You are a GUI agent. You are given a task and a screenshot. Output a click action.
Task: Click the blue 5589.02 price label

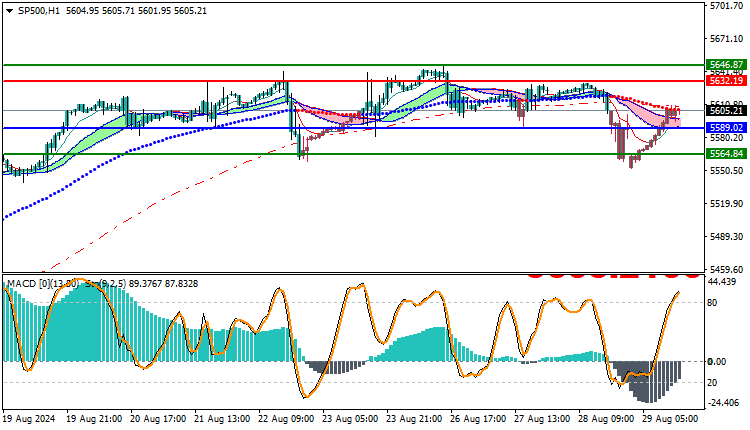(x=726, y=128)
